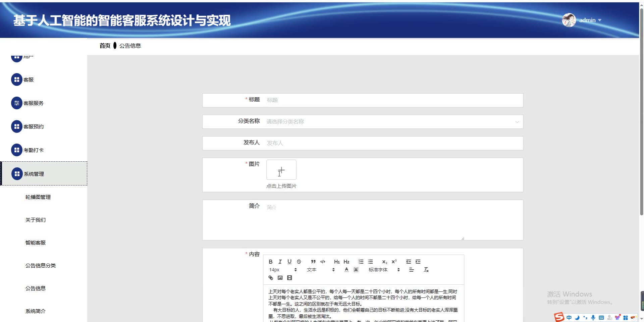Insert a code block in the editor

323,262
